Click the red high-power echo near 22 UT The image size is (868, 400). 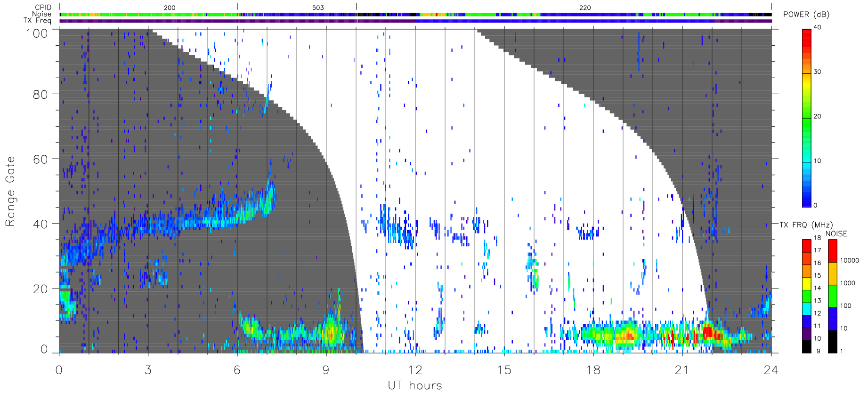coord(708,332)
